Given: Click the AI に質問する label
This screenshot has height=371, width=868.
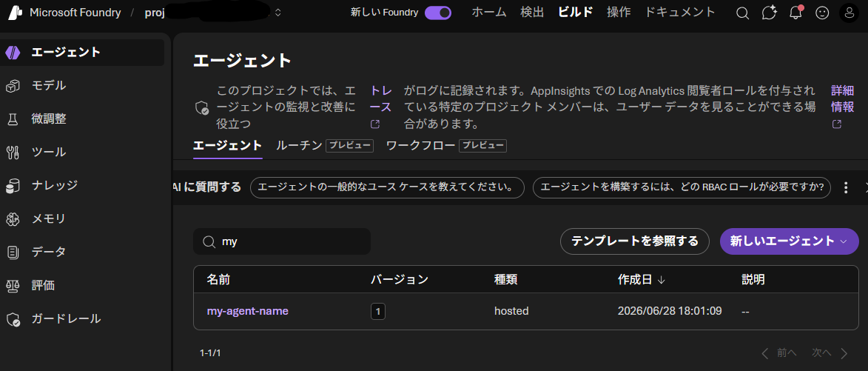Looking at the screenshot, I should (x=207, y=187).
